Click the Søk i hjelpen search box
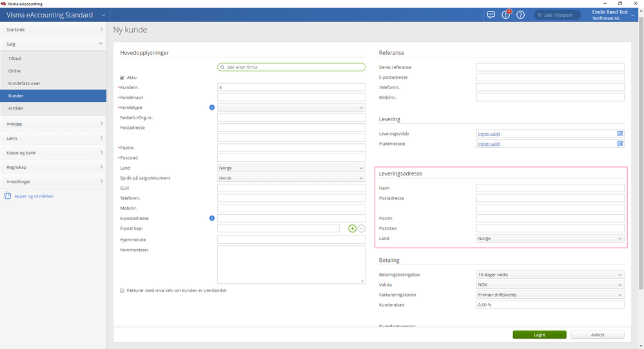The image size is (644, 349). click(x=558, y=15)
